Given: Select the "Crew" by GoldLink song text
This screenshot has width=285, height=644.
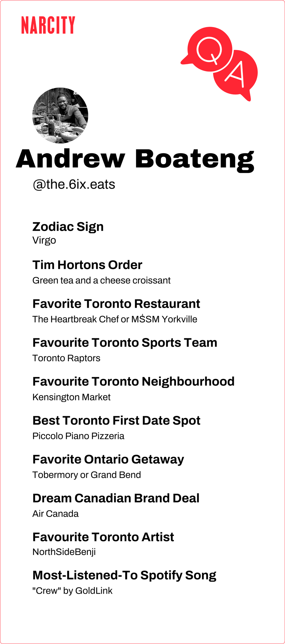Looking at the screenshot, I should (x=72, y=591).
